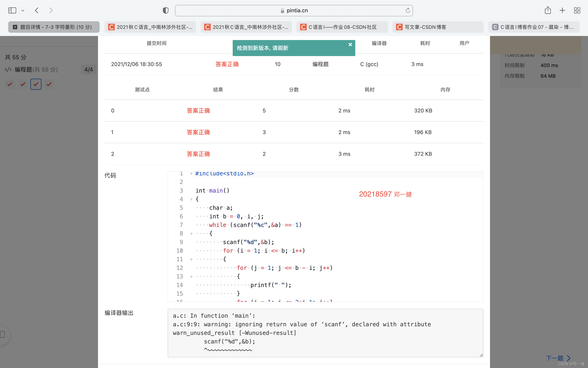Screen dimensions: 588x368
Task: Select the second problem checkmark box
Action: (23, 84)
